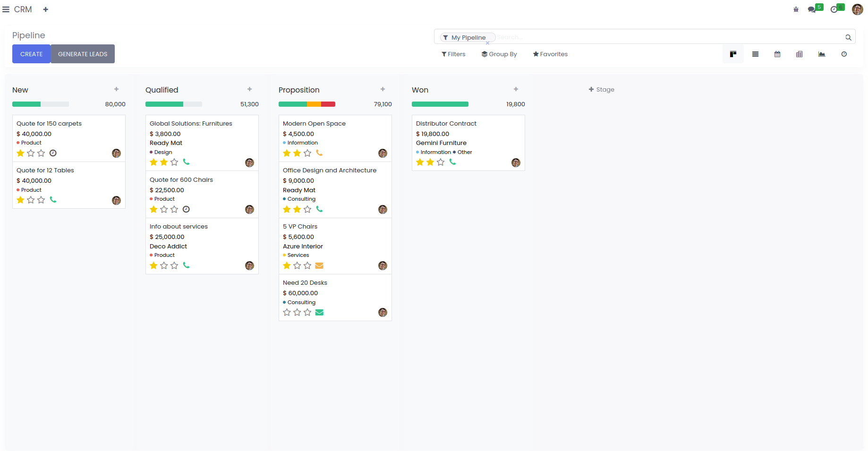The height and width of the screenshot is (451, 868).
Task: Expand the Filters dropdown
Action: tap(453, 54)
